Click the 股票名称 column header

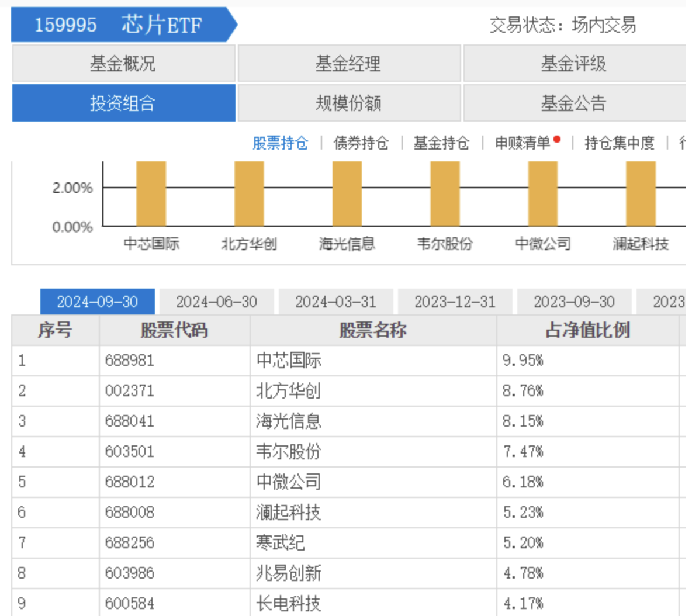pyautogui.click(x=373, y=330)
